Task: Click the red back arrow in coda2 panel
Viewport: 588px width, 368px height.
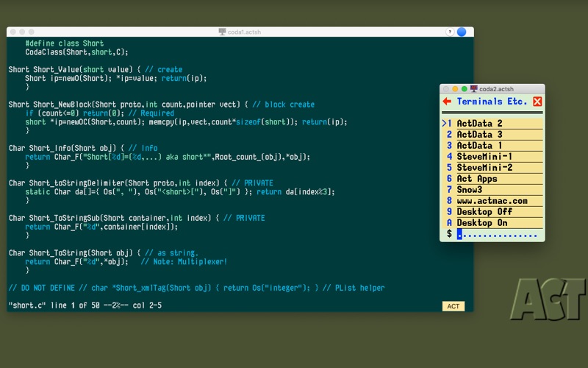Action: point(447,102)
